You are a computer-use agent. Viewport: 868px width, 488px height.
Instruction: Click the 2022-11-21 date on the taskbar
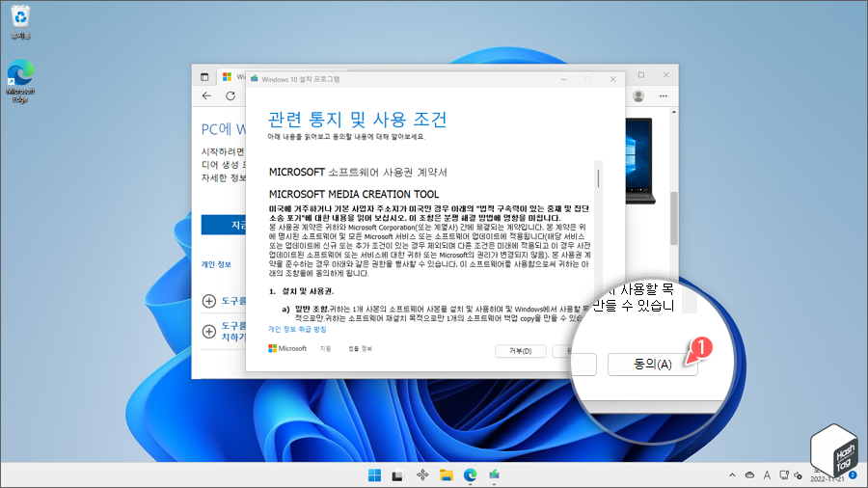tap(827, 479)
